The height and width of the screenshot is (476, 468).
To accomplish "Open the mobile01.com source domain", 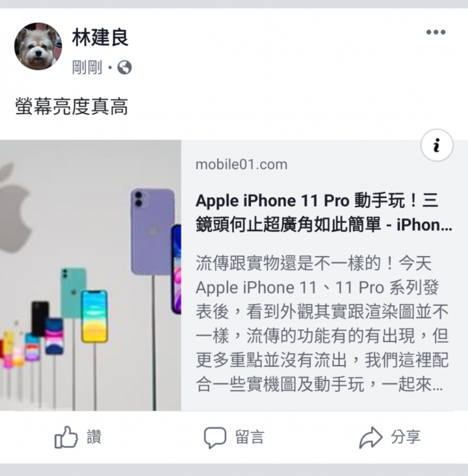I will (x=241, y=164).
